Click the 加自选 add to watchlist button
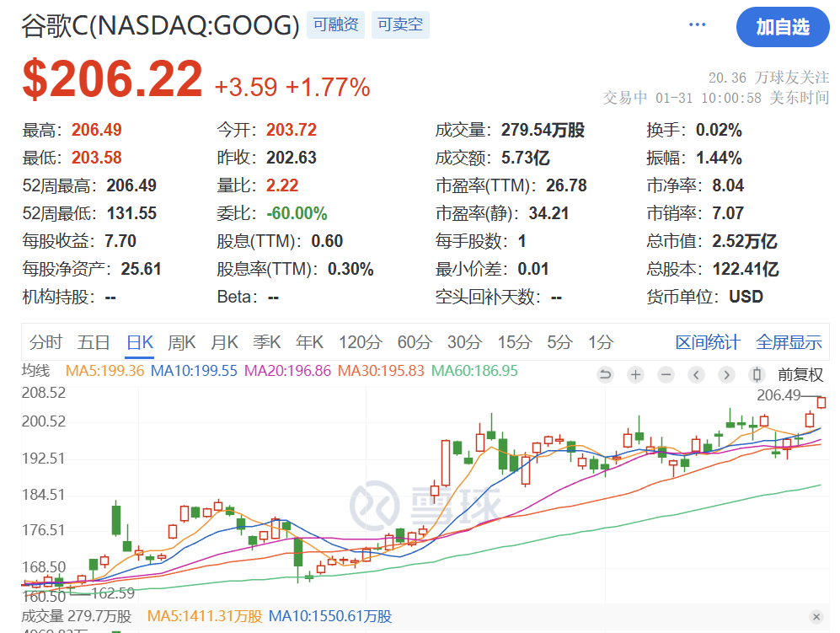 [x=783, y=27]
